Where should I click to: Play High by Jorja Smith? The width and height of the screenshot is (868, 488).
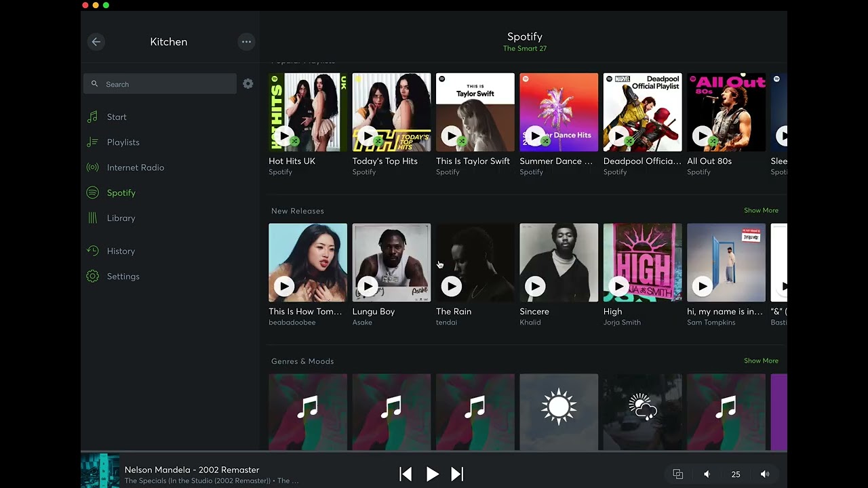click(618, 287)
